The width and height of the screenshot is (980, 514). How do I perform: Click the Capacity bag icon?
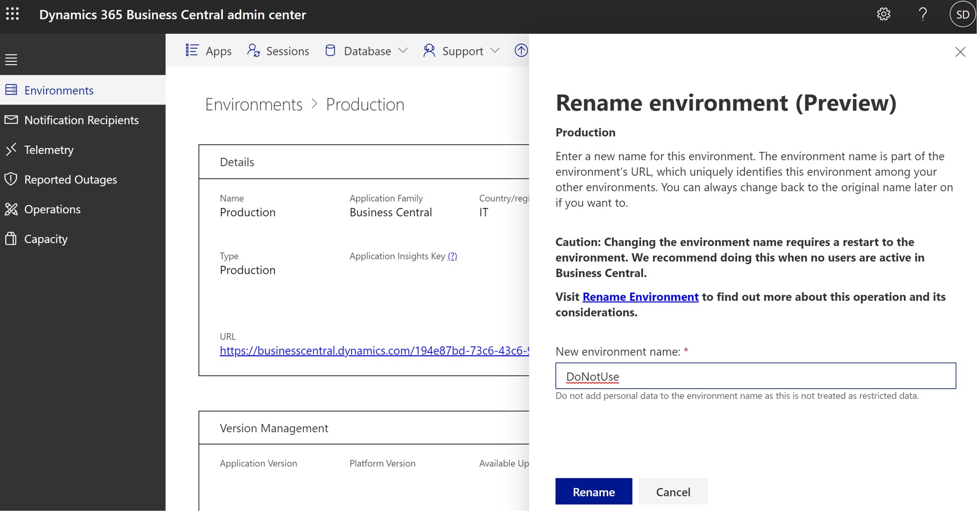pos(11,238)
